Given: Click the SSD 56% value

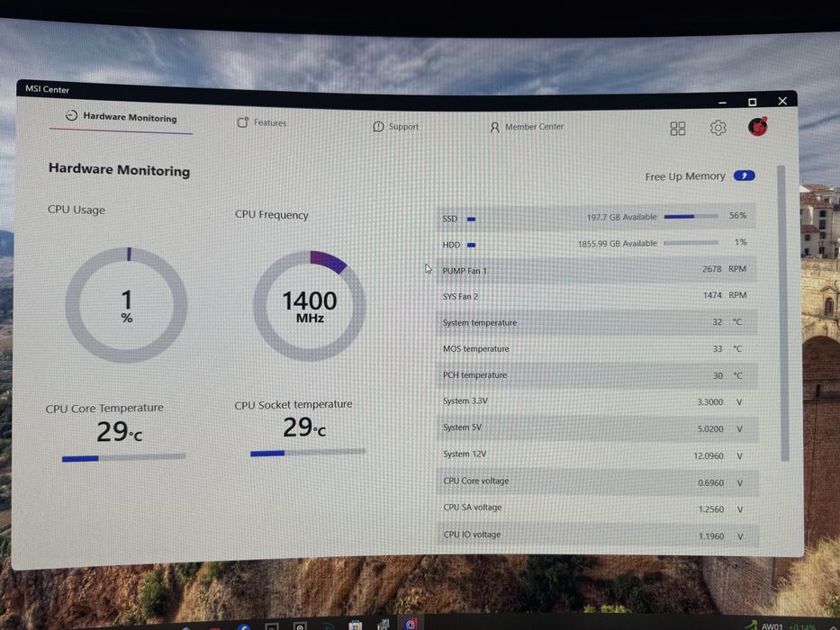Looking at the screenshot, I should coord(737,215).
